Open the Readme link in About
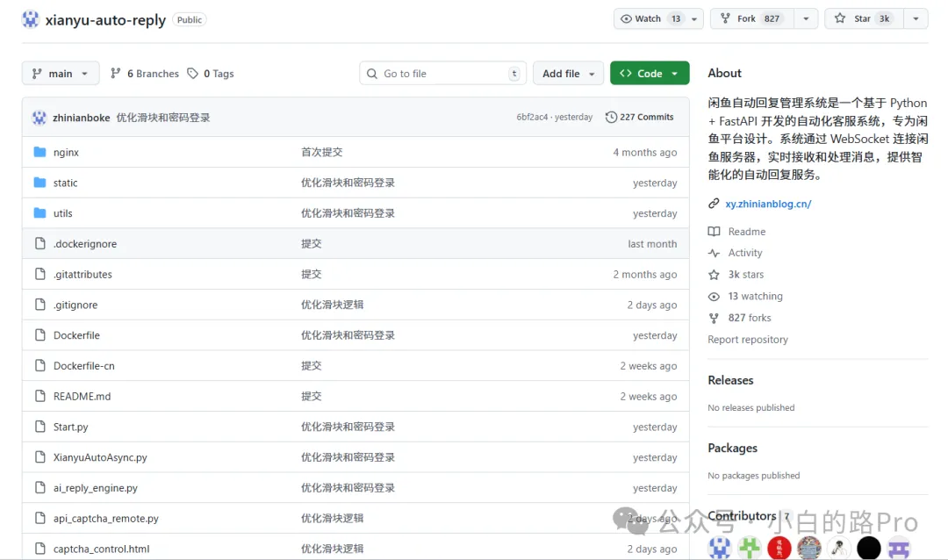The height and width of the screenshot is (560, 948). point(747,232)
